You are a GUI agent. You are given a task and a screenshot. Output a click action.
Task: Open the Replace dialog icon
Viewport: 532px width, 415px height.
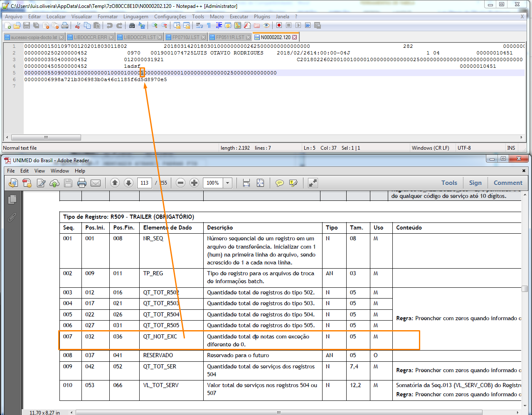pyautogui.click(x=142, y=25)
